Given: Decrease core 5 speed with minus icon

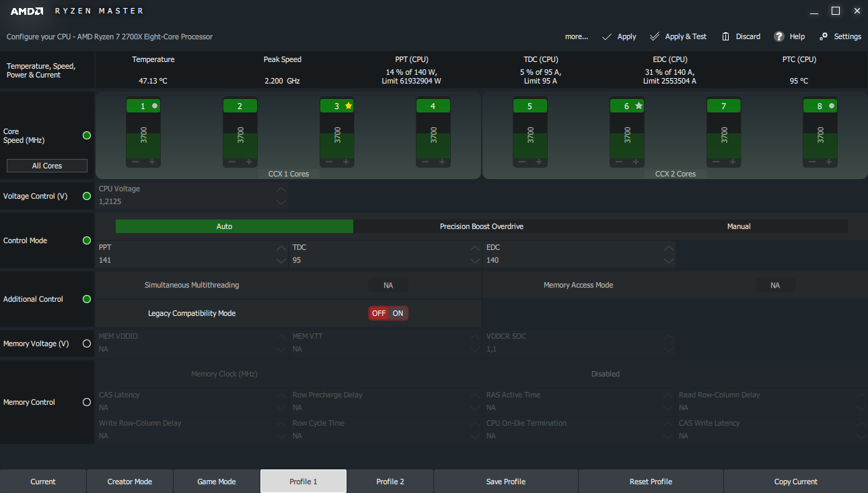Looking at the screenshot, I should click(x=522, y=162).
